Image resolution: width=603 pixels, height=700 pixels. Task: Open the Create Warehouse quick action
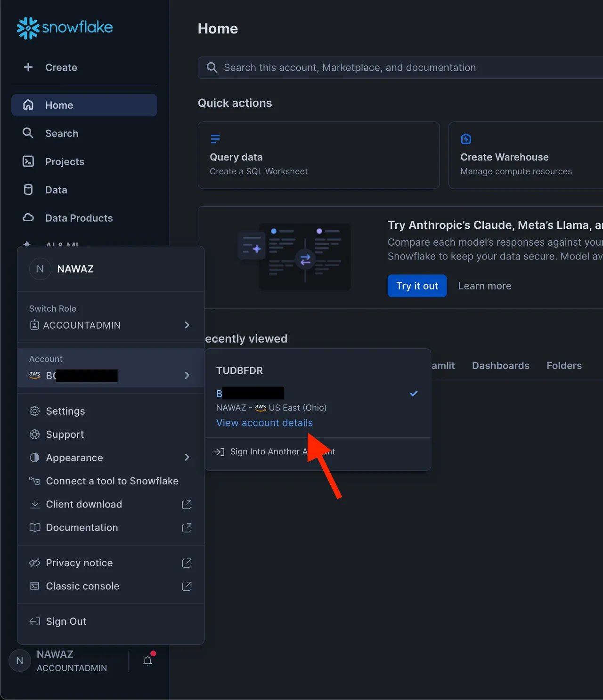[526, 155]
